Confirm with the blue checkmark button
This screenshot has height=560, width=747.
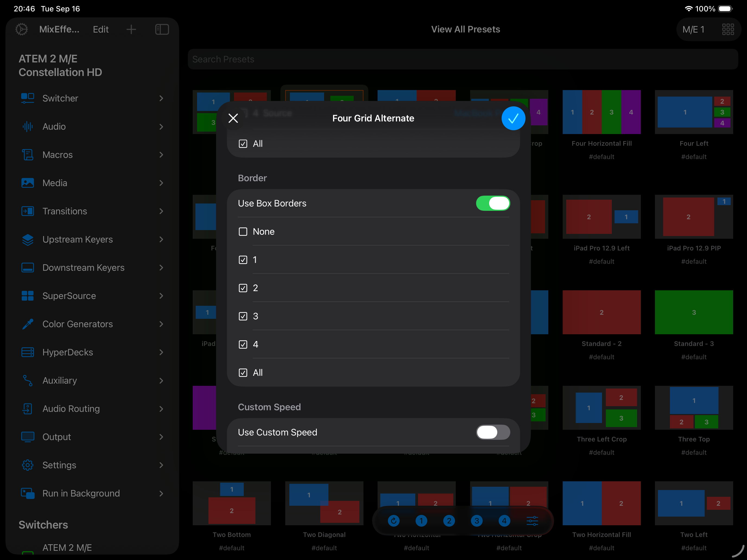[513, 118]
